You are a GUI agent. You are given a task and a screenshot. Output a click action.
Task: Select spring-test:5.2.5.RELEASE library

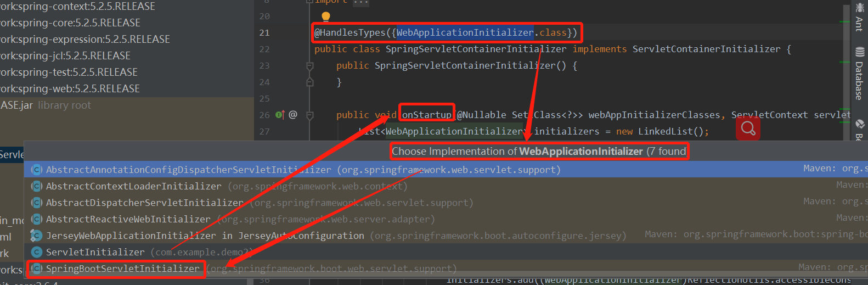[x=69, y=72]
